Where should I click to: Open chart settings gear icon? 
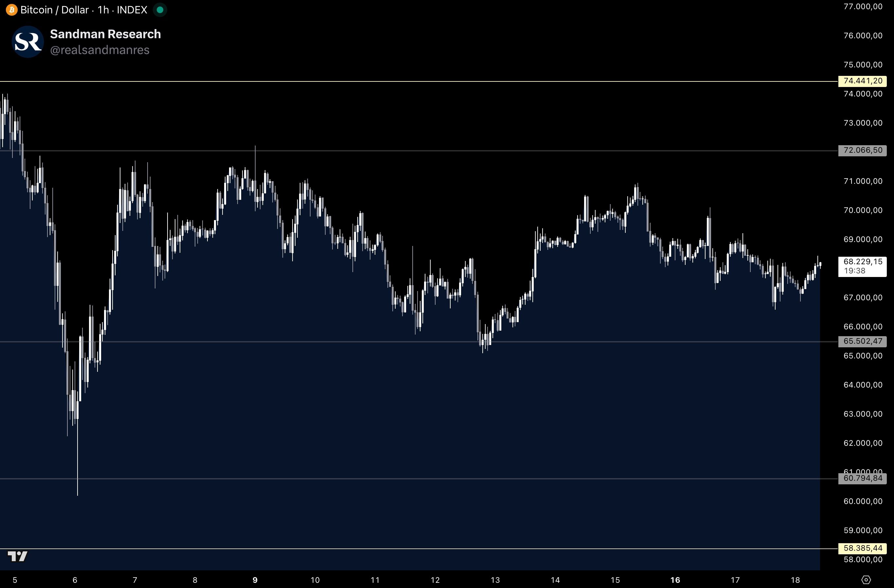(x=866, y=580)
